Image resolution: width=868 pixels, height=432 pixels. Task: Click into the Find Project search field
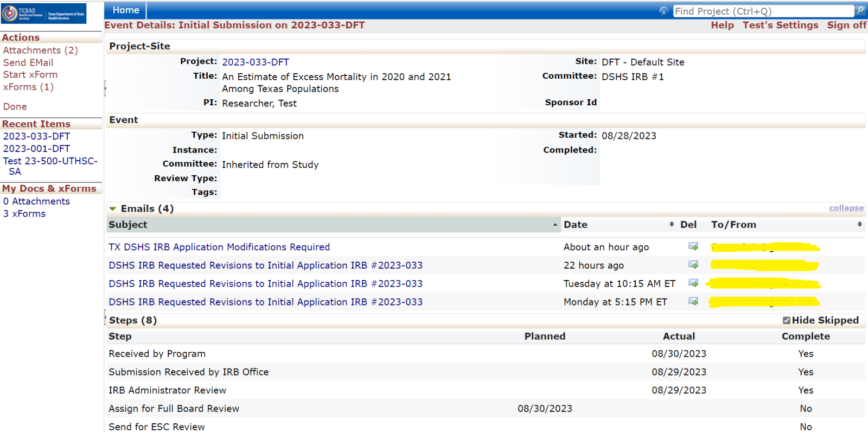coord(762,11)
